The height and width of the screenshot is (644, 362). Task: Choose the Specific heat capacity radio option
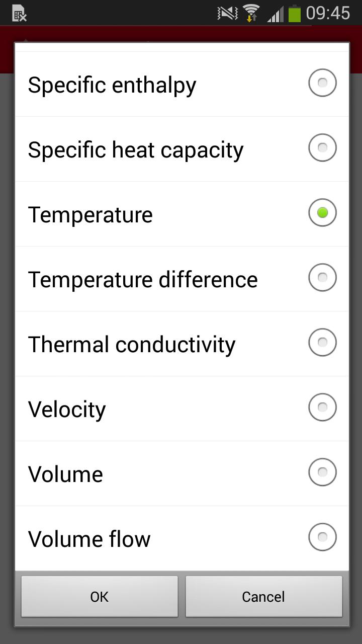pyautogui.click(x=322, y=148)
